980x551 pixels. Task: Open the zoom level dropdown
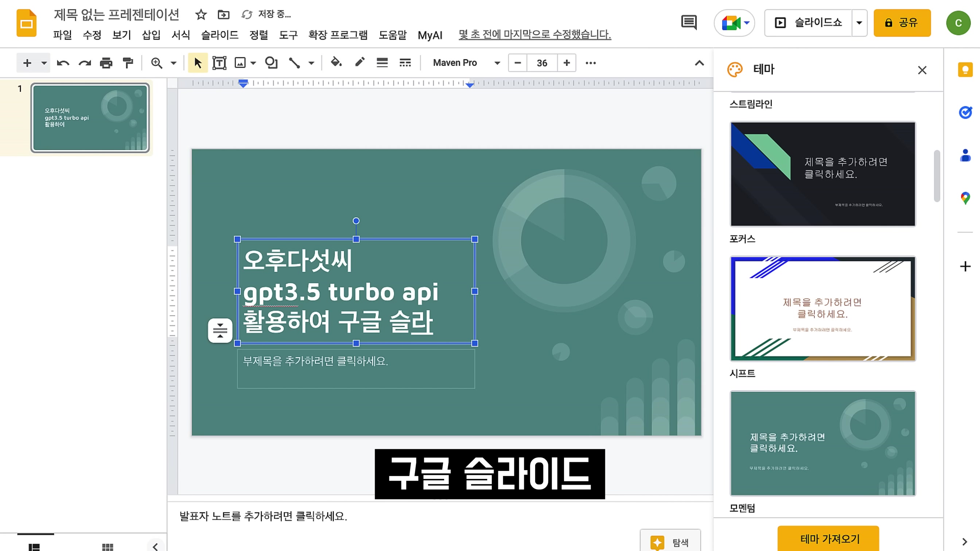tap(174, 63)
